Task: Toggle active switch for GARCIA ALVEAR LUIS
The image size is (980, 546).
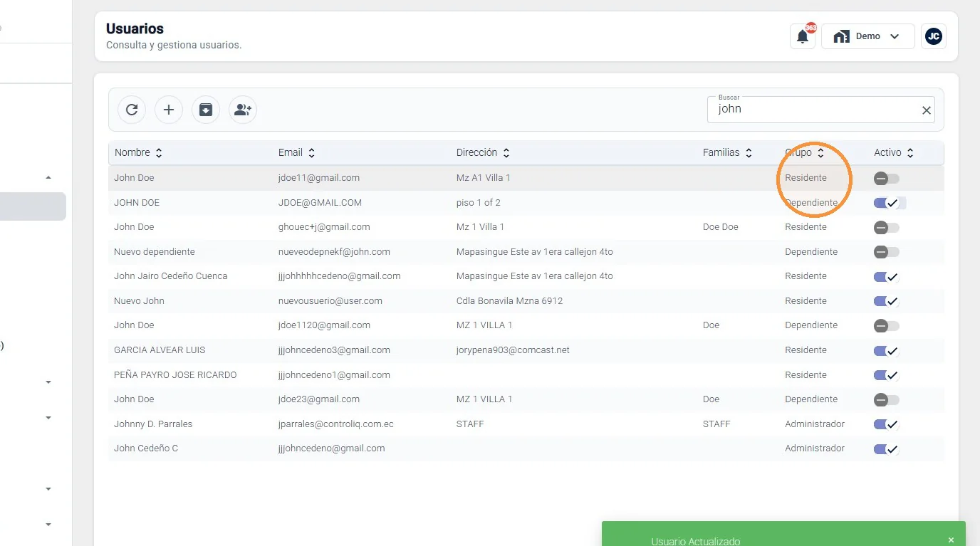Action: [x=887, y=350]
